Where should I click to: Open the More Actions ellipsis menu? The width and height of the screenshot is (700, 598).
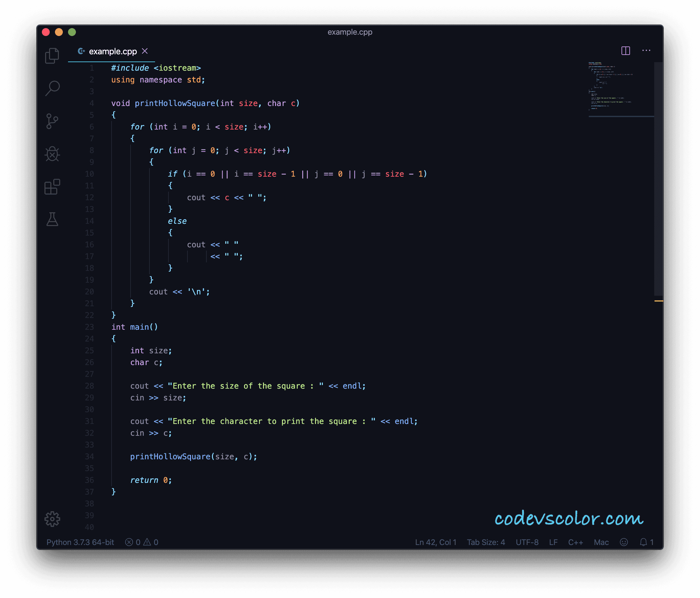pyautogui.click(x=646, y=51)
